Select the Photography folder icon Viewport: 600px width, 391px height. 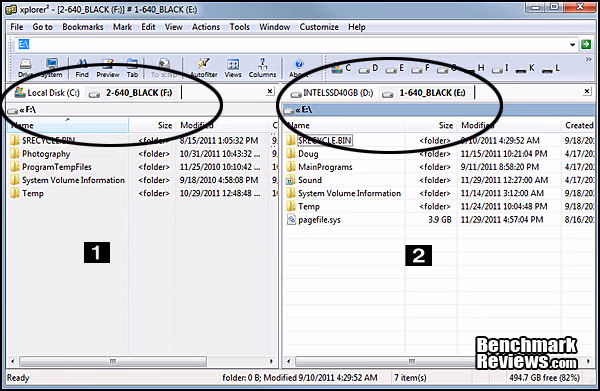[15, 154]
